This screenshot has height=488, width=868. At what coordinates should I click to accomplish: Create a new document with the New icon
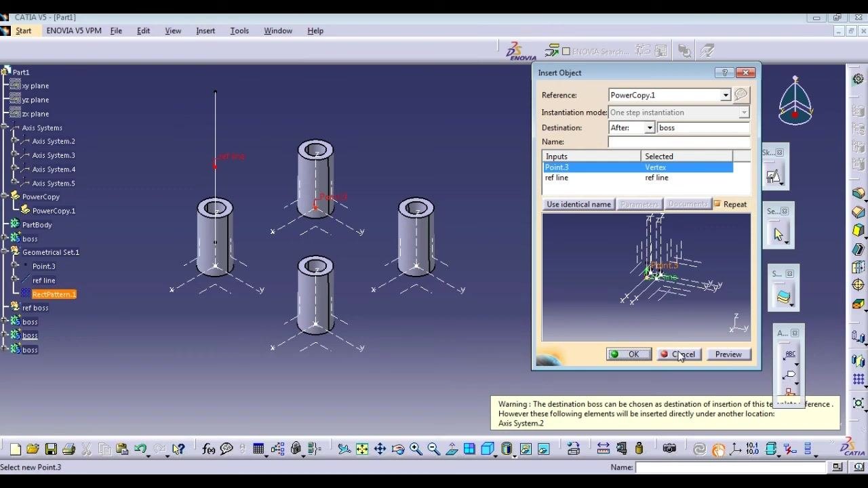15,449
